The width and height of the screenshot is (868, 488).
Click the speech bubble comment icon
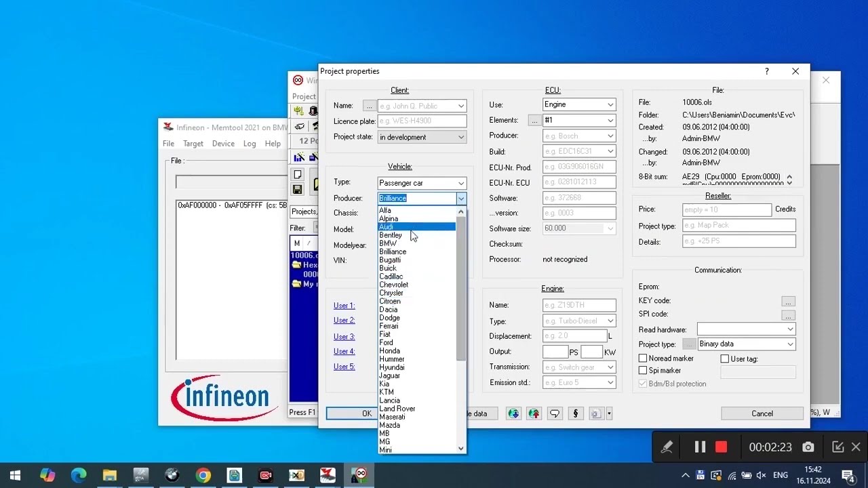[555, 413]
